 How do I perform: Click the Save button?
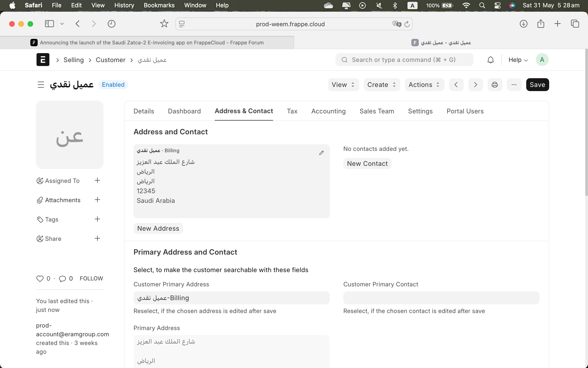click(537, 85)
